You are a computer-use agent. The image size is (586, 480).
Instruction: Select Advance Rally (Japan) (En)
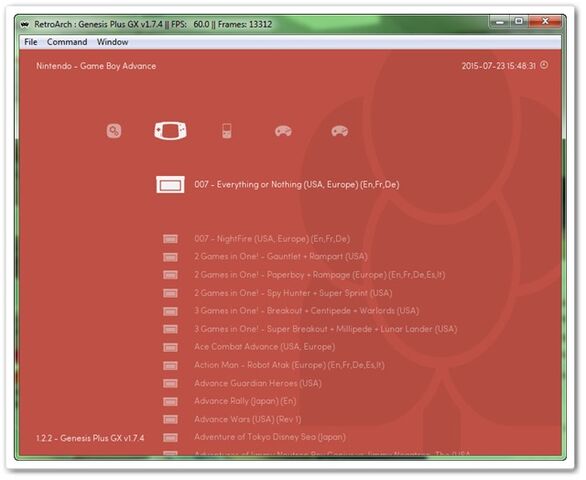coord(245,401)
